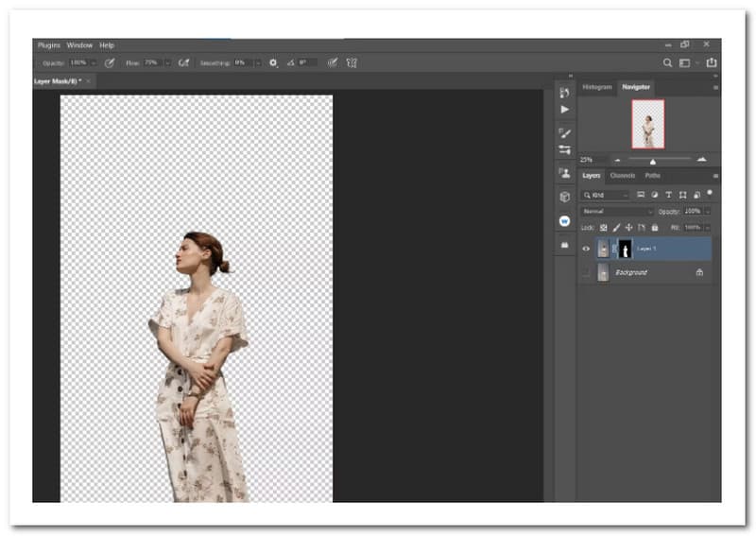The height and width of the screenshot is (536, 756).
Task: Close the Layer Mask document tab
Action: [x=88, y=81]
